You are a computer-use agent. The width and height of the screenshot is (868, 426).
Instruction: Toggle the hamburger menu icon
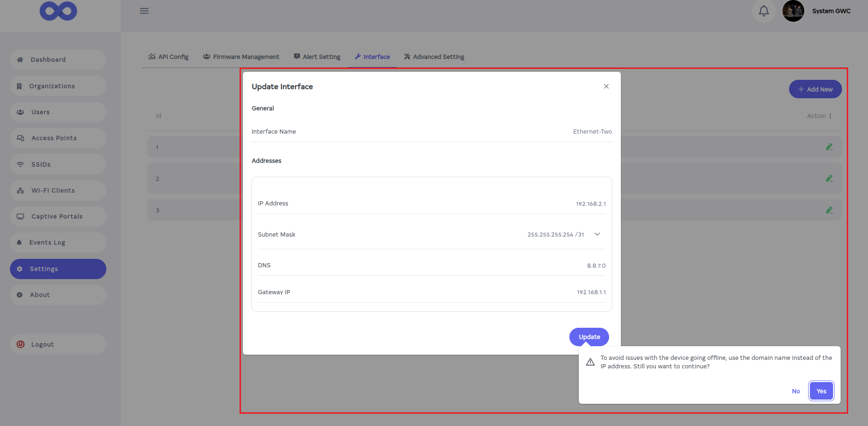[144, 11]
